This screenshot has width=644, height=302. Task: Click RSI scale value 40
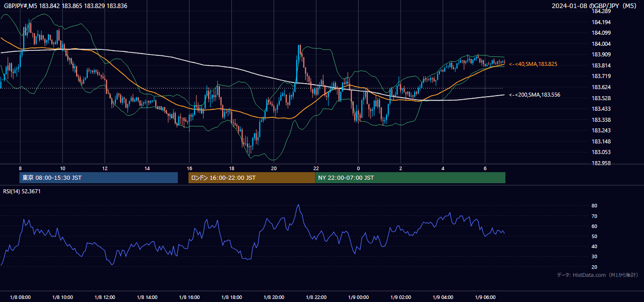point(595,246)
